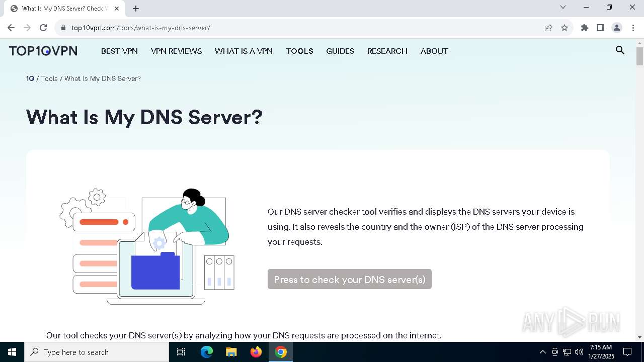Click the taskbar clock and date
This screenshot has height=362, width=644.
point(601,352)
